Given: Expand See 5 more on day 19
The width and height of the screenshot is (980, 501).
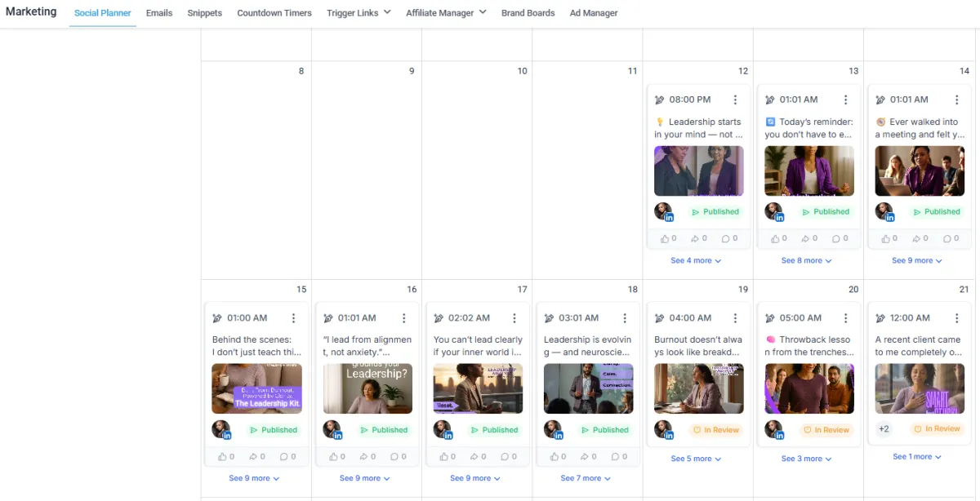Looking at the screenshot, I should pos(696,459).
